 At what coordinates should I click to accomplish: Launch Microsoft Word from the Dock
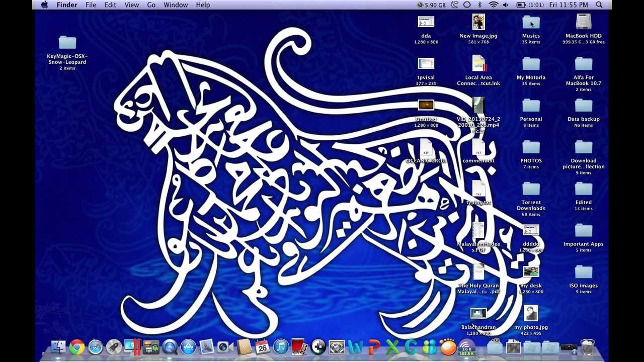[x=355, y=346]
